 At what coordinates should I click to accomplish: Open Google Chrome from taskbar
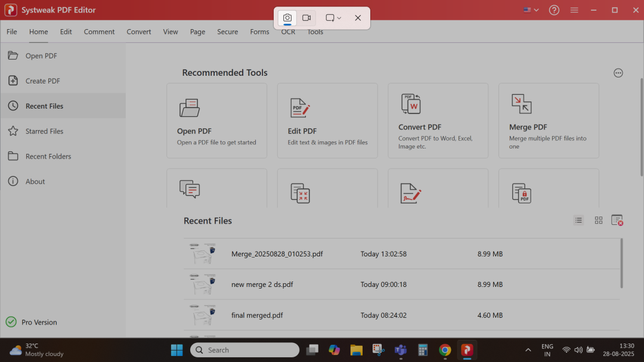click(445, 349)
